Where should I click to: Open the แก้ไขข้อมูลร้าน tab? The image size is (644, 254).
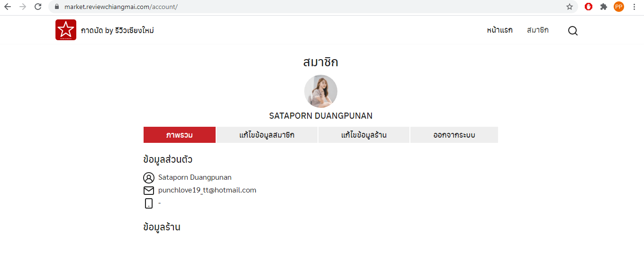pyautogui.click(x=364, y=135)
